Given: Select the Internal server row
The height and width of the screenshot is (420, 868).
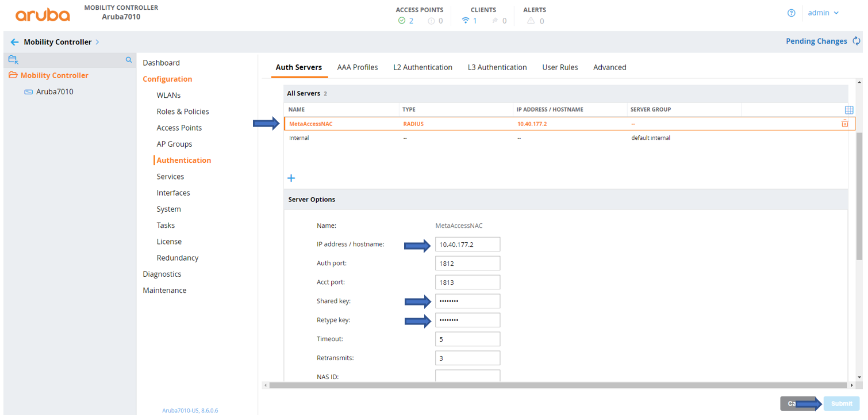Looking at the screenshot, I should [x=566, y=138].
